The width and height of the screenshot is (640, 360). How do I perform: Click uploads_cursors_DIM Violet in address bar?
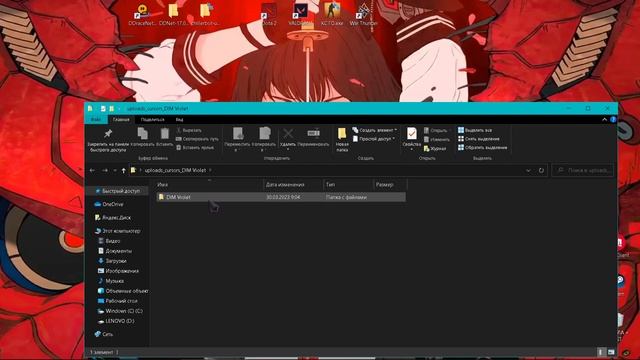pos(175,170)
